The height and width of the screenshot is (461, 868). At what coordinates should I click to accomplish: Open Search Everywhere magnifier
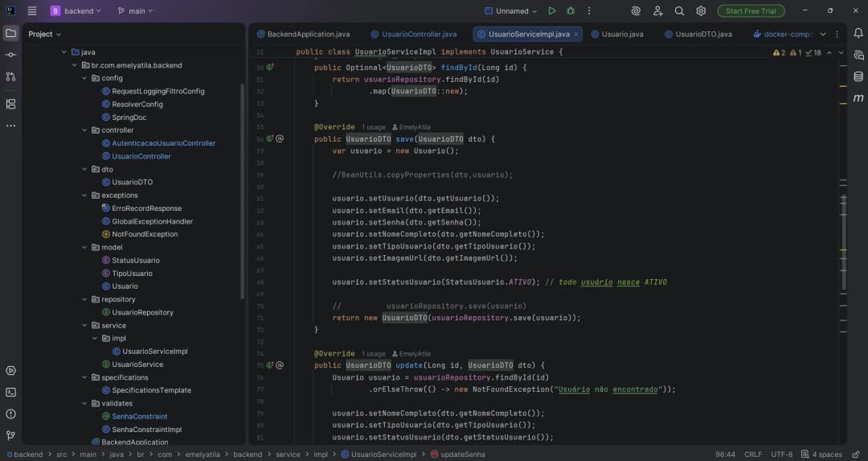click(679, 10)
